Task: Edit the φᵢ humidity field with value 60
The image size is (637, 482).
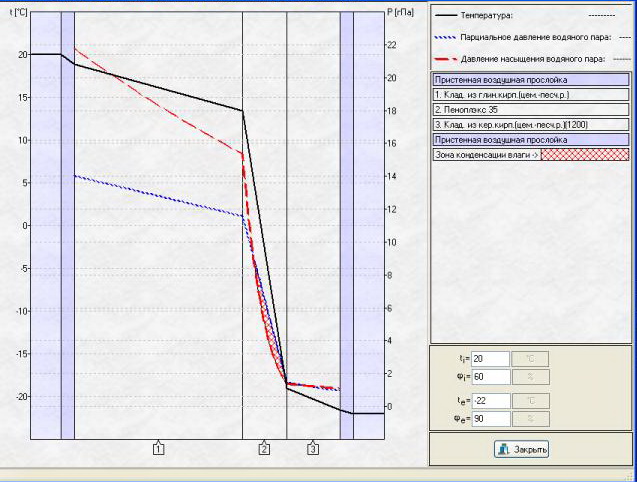Action: pyautogui.click(x=490, y=377)
